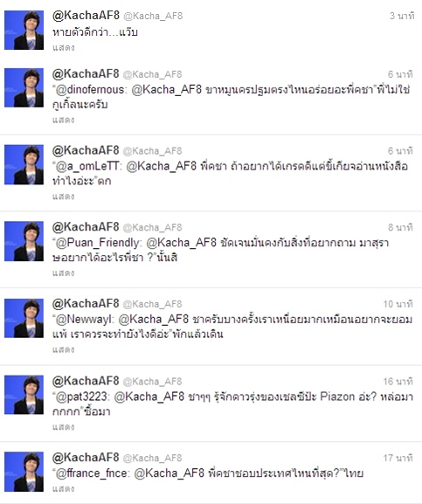Expand the first tweet via แสดง
The height and width of the screenshot is (504, 422).
tap(64, 47)
